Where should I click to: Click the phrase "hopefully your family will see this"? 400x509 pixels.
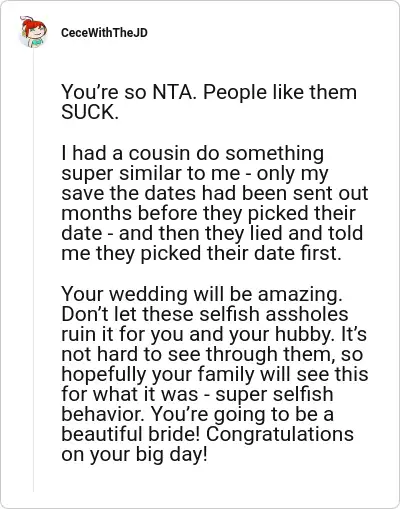[215, 374]
